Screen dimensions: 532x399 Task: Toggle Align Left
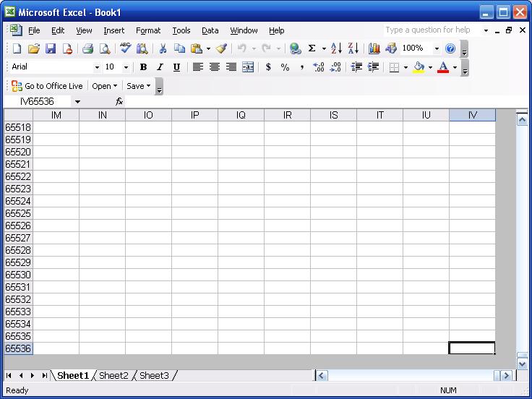(198, 67)
